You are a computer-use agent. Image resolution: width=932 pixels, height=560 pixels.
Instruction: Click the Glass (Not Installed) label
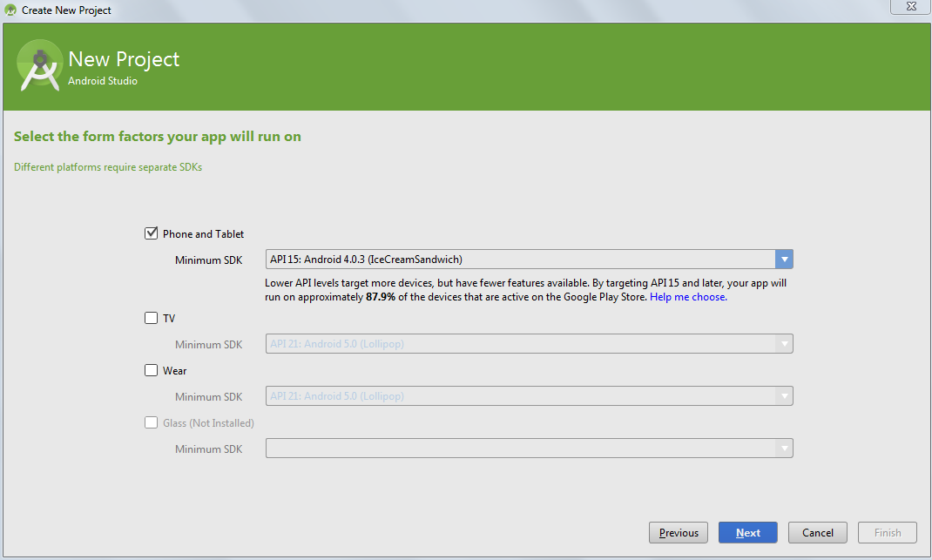tap(208, 422)
